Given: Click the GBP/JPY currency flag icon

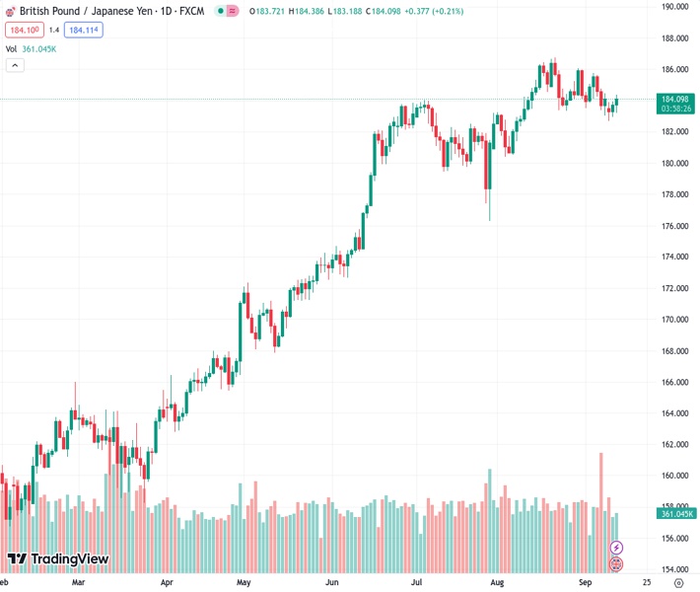Looking at the screenshot, I should [x=10, y=11].
